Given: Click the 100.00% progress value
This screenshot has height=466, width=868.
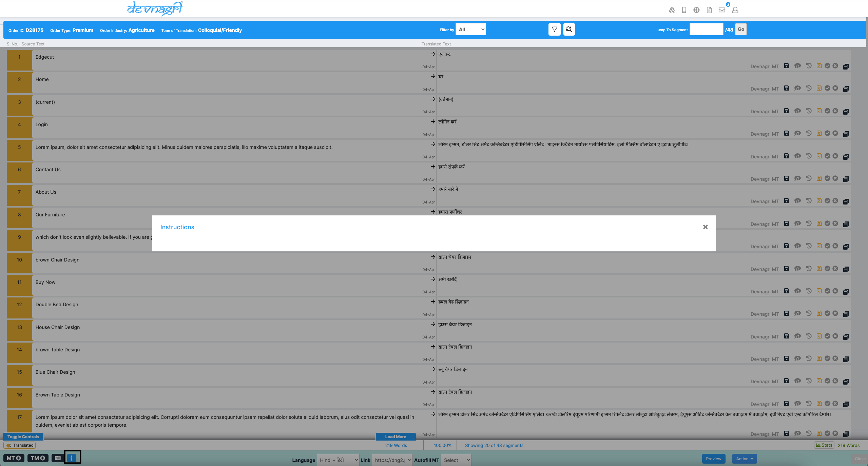Looking at the screenshot, I should 443,445.
